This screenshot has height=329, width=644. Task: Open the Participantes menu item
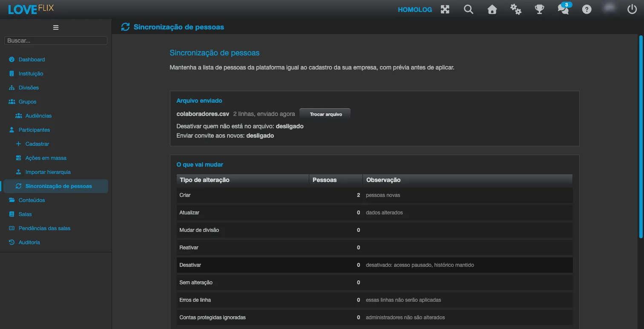click(x=34, y=130)
